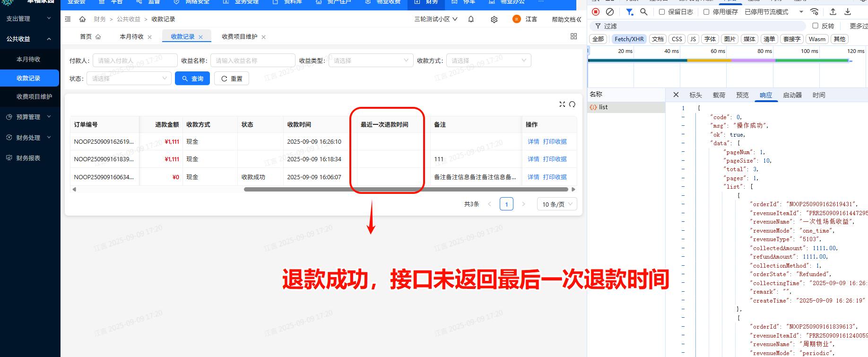Open the 帮助文档 link

pos(564,19)
